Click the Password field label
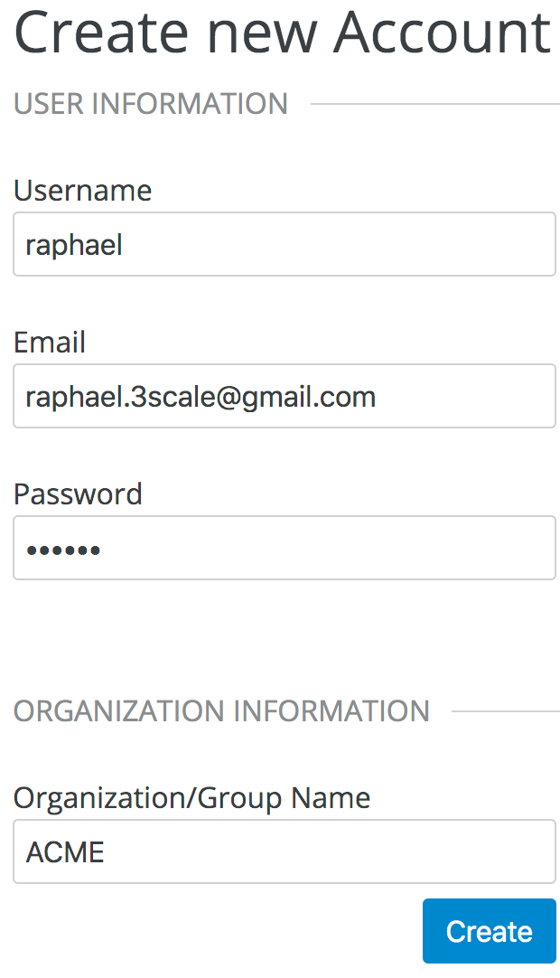Viewport: 560px width, 978px height. click(78, 494)
